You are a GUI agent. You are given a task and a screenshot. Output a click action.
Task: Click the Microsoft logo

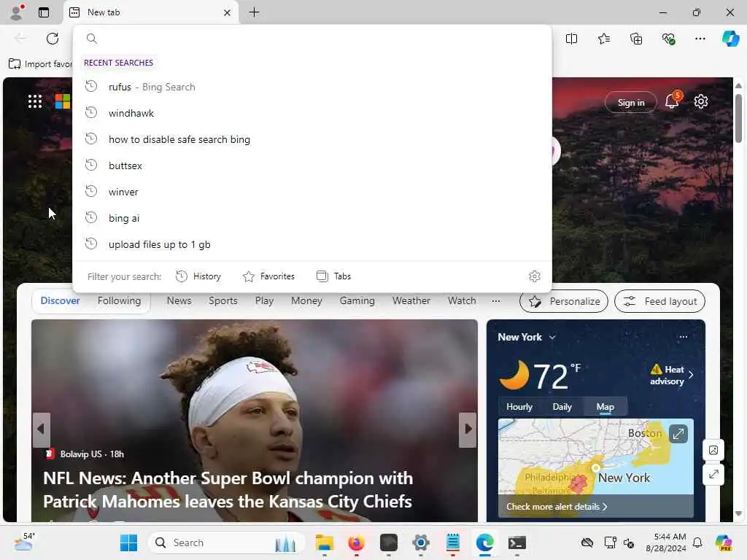(63, 101)
